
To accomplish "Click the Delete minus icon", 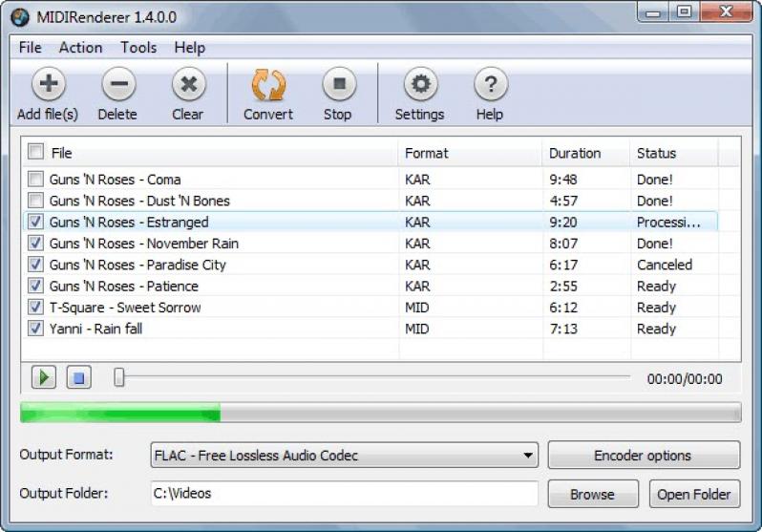I will [118, 84].
